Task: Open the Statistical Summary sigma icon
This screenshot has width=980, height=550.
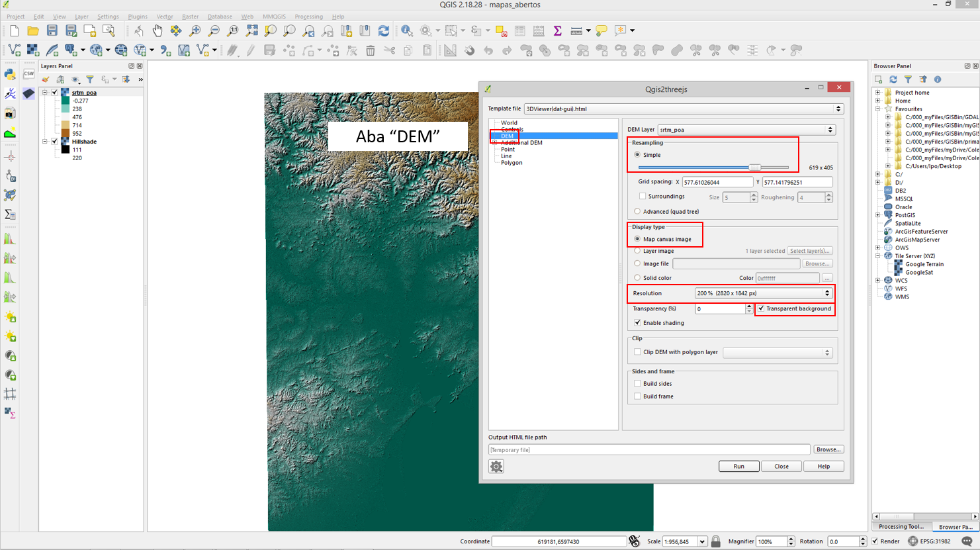Action: (x=557, y=30)
